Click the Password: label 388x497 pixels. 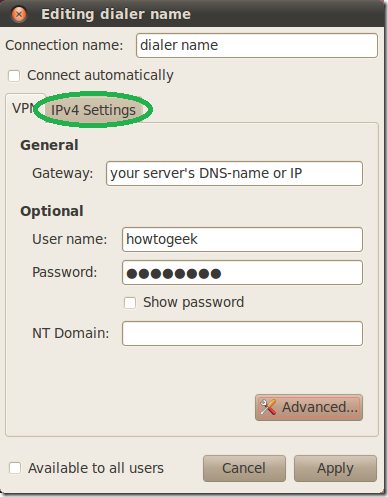tap(65, 272)
